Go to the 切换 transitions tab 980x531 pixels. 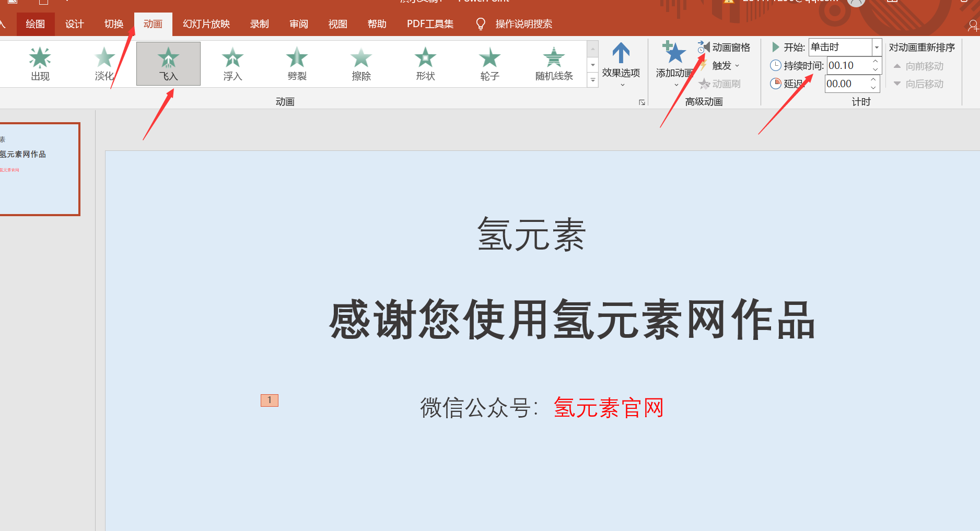(114, 24)
